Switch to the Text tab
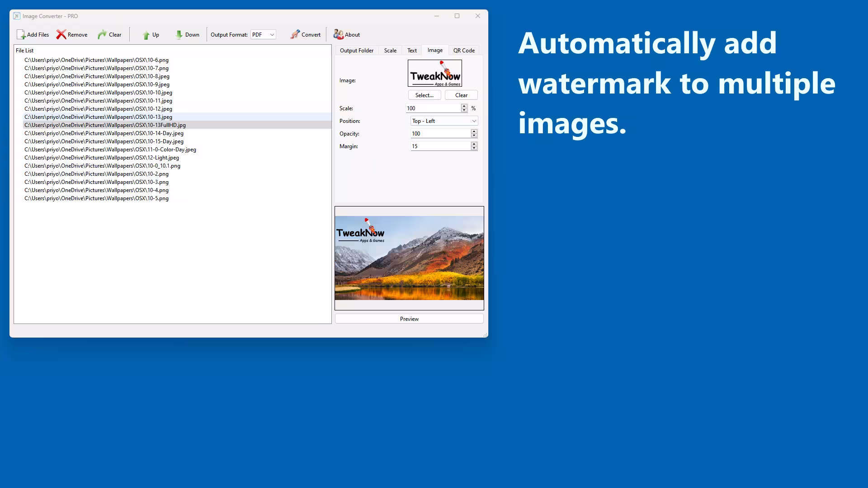 [x=412, y=51]
